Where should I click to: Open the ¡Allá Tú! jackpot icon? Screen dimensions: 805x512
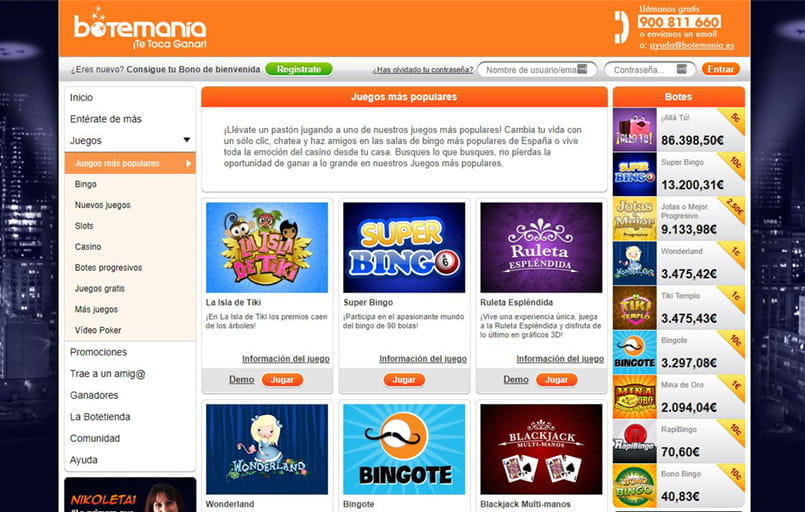tap(635, 129)
